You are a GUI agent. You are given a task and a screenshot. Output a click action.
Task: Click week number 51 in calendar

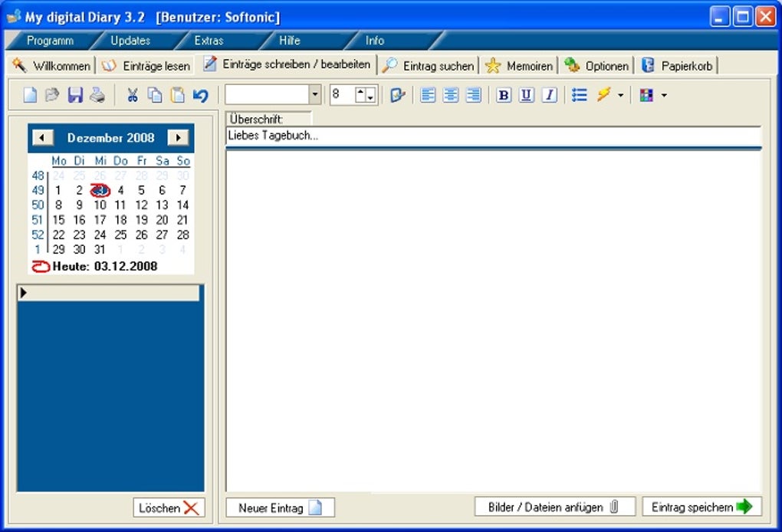click(x=38, y=220)
